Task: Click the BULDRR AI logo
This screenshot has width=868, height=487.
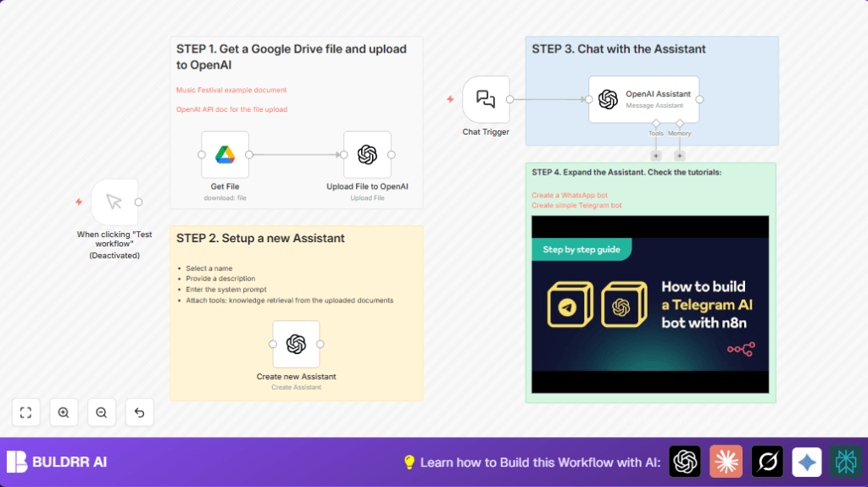Action: 57,462
